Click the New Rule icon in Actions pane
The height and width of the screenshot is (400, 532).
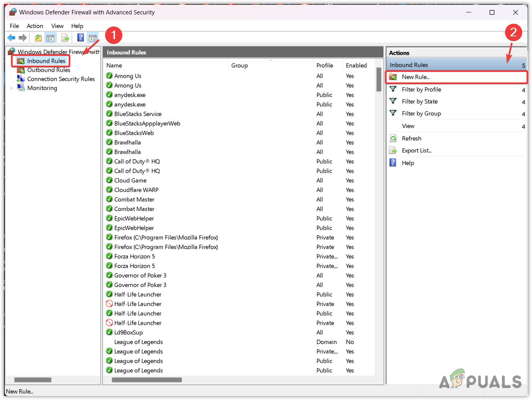(393, 77)
